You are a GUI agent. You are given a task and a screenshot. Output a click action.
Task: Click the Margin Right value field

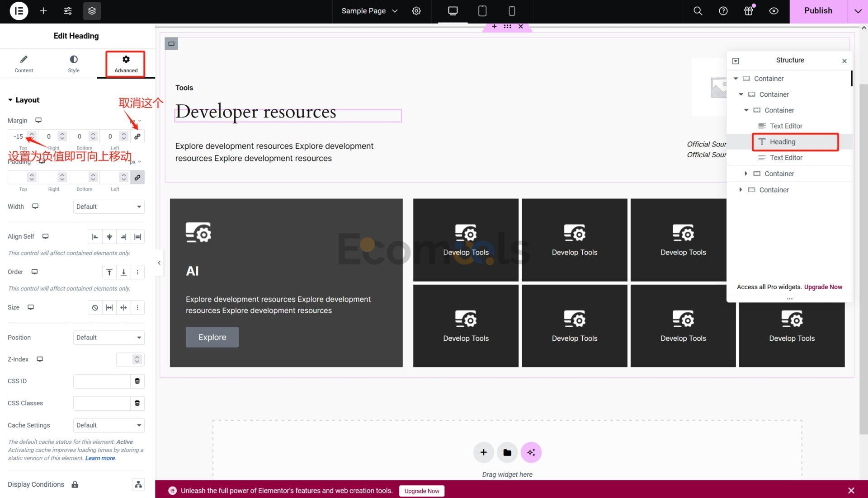coord(49,136)
